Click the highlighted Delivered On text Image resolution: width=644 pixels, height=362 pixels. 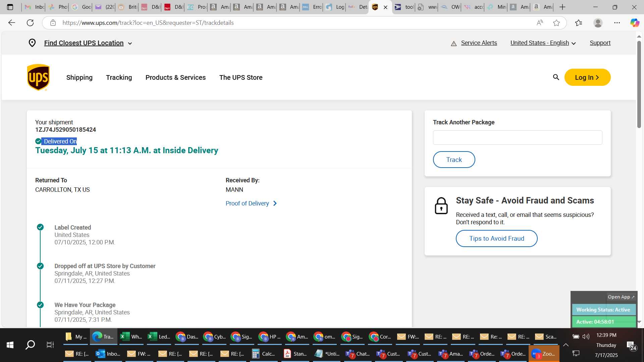pyautogui.click(x=60, y=141)
